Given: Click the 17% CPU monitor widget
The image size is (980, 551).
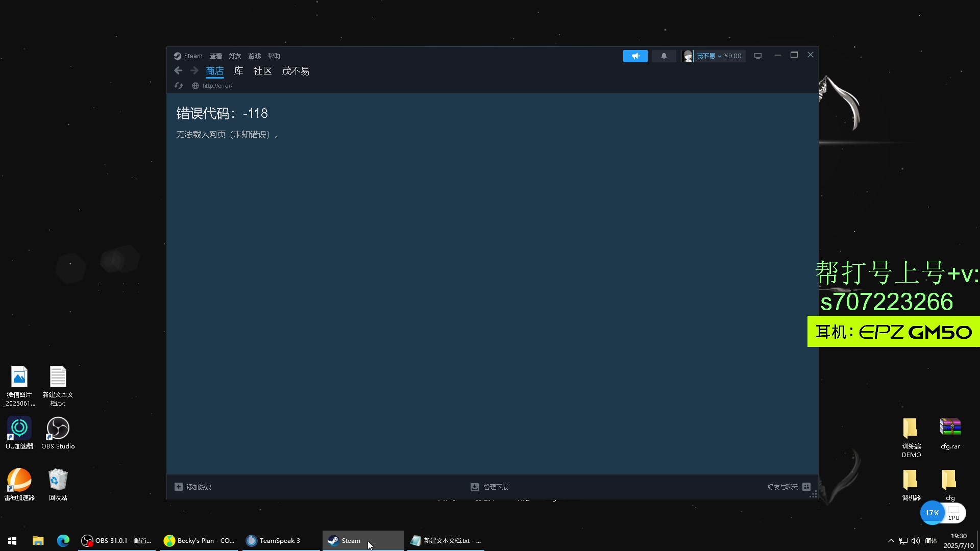Looking at the screenshot, I should click(943, 513).
